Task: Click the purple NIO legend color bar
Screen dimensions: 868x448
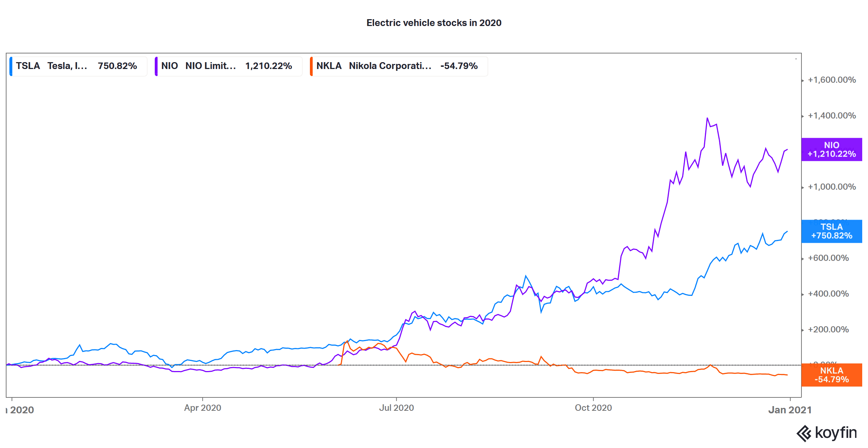Action: coord(156,66)
